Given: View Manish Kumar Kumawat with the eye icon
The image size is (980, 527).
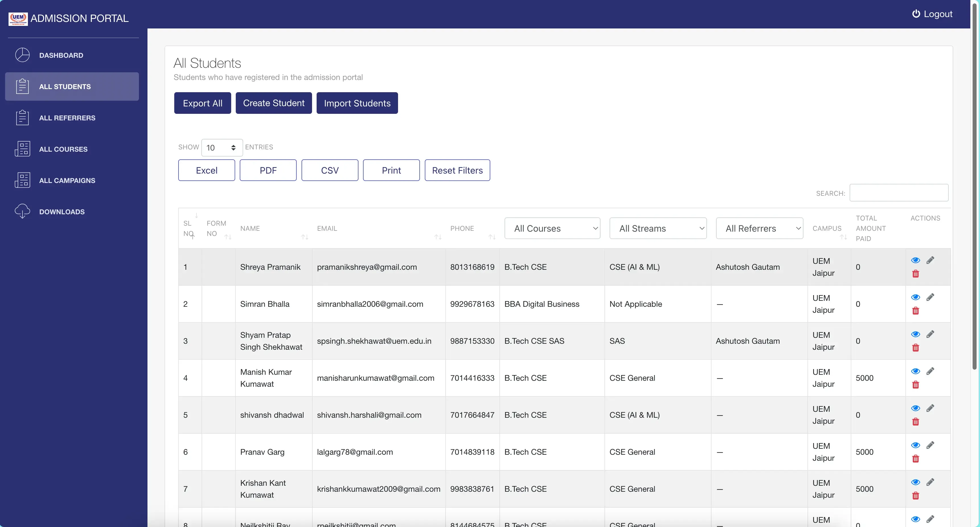Looking at the screenshot, I should click(x=915, y=371).
